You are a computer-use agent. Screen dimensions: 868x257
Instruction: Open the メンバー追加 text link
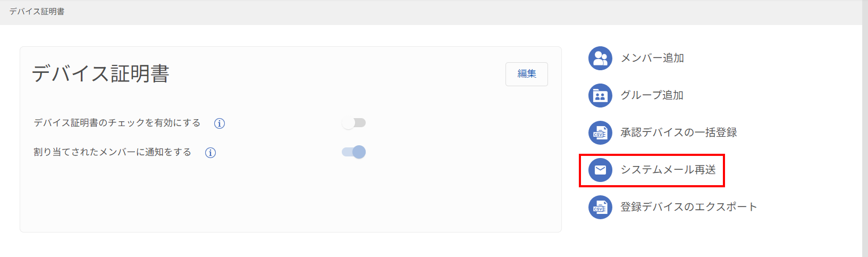point(652,58)
